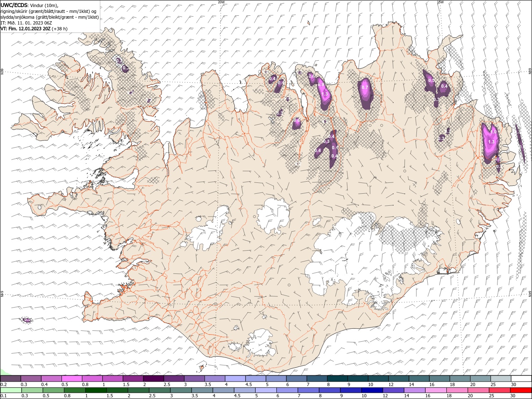Pick lower legend swatch between 6 and 7

coord(287,391)
